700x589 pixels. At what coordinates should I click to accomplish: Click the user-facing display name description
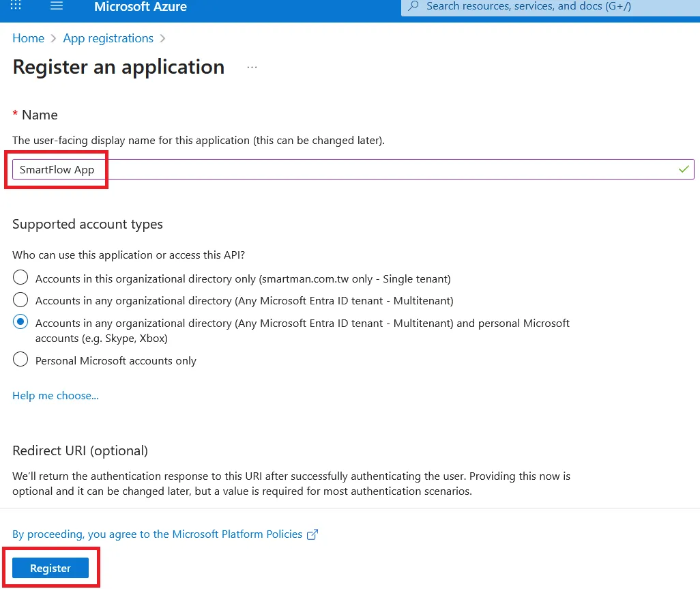[199, 141]
